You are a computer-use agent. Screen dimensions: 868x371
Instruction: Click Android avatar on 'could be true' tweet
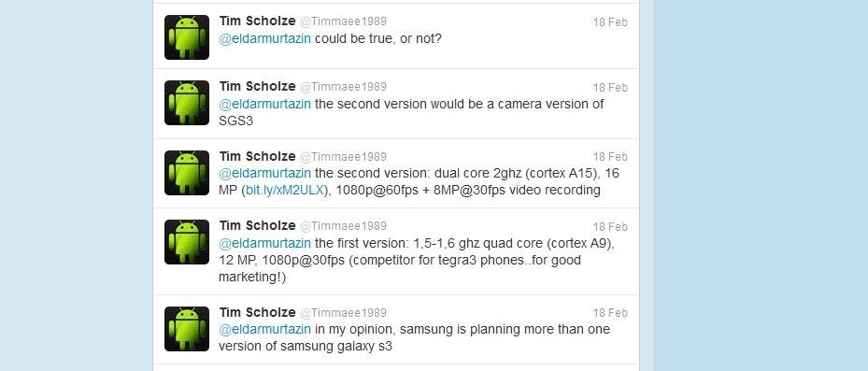coord(187,37)
